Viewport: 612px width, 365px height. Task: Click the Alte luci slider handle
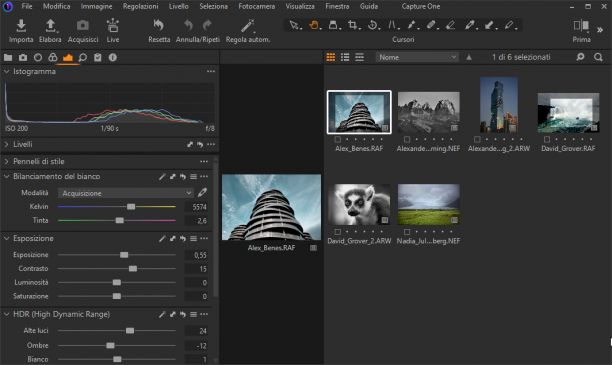(130, 331)
